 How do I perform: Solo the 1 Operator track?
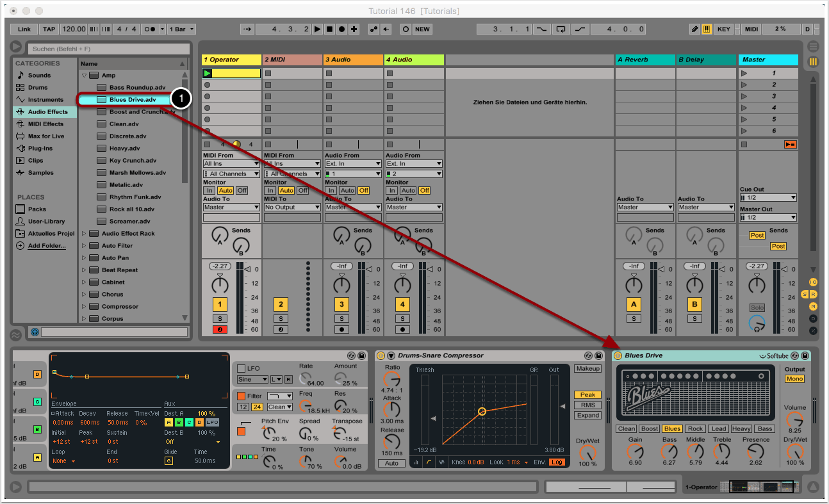pyautogui.click(x=220, y=318)
